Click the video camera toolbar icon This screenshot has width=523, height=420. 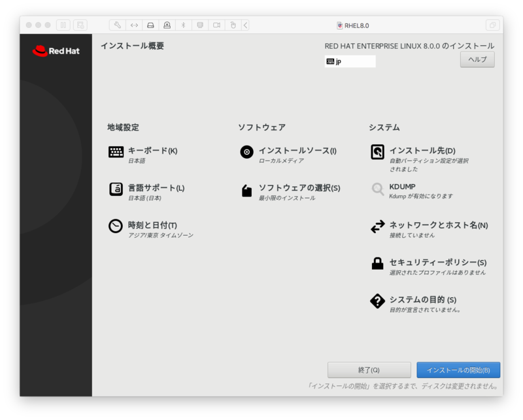[217, 25]
